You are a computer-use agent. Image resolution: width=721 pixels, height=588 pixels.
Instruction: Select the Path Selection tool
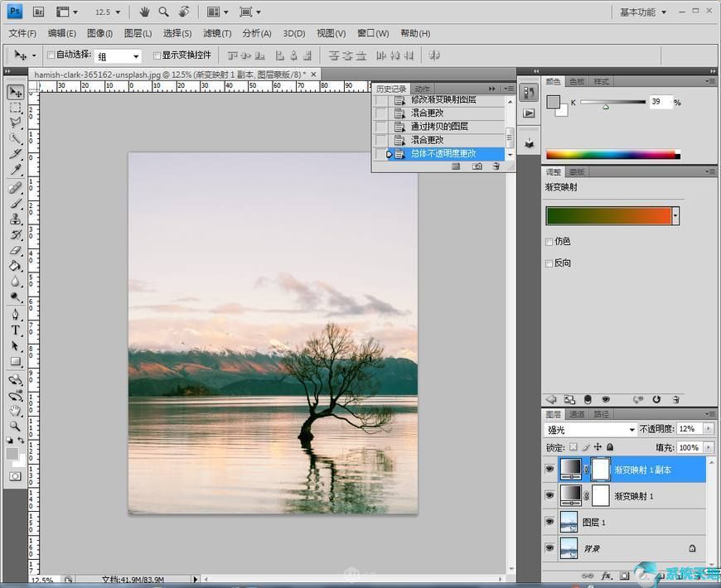click(15, 346)
